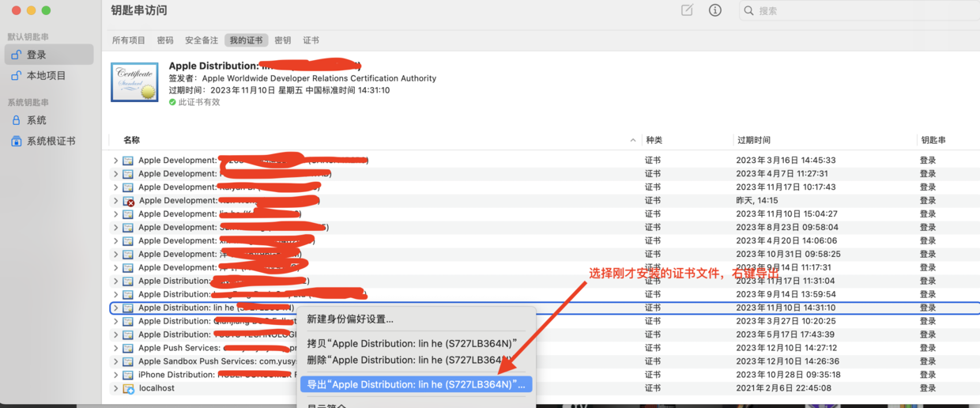Click the large certificate thumbnail in detail header
The image size is (980, 408).
[134, 82]
